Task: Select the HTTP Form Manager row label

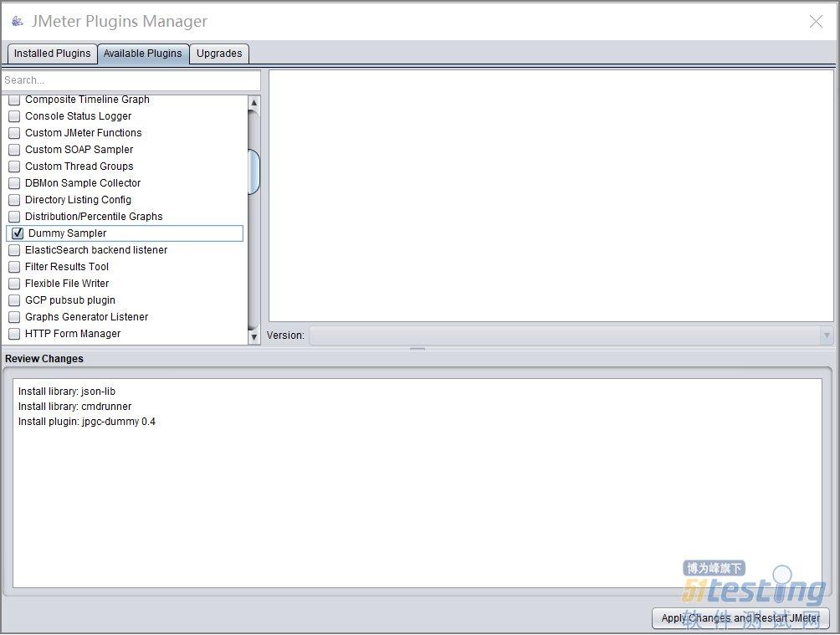Action: (73, 334)
